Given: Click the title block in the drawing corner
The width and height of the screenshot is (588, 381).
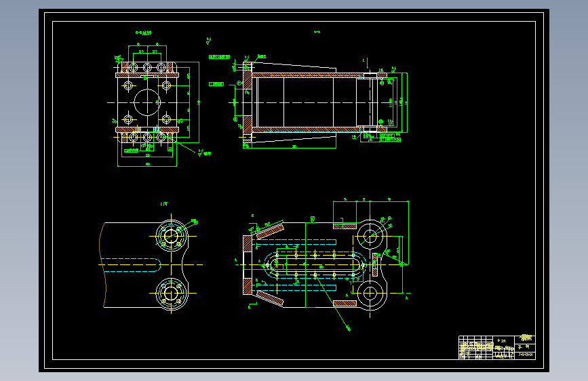Looking at the screenshot, I should click(497, 347).
